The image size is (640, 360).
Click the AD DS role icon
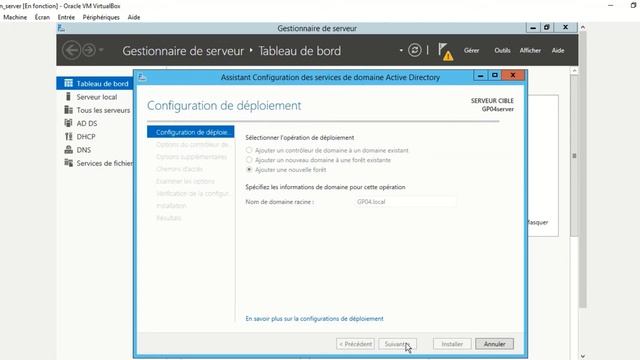pos(69,123)
